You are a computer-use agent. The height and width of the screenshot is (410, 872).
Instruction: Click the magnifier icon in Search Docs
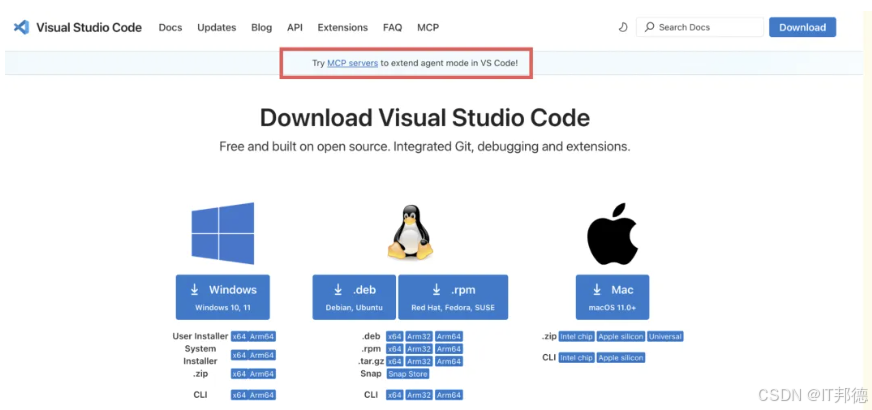[x=650, y=27]
